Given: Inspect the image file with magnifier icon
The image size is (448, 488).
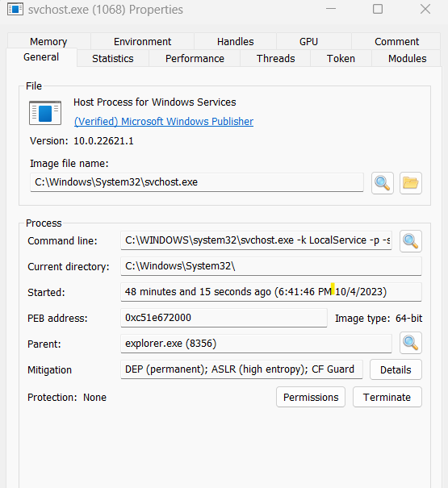Looking at the screenshot, I should coord(383,183).
